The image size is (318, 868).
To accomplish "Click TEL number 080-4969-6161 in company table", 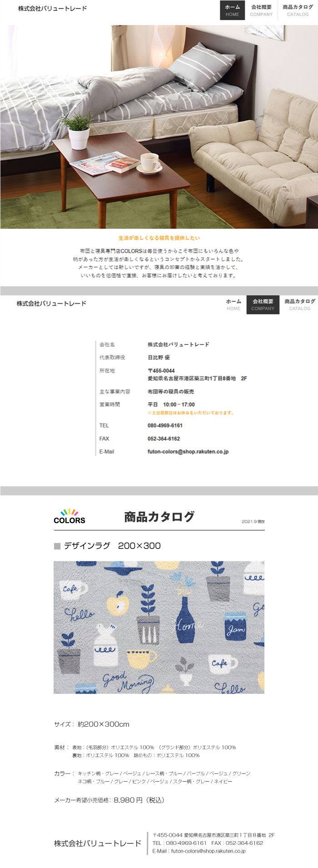I will [x=165, y=425].
